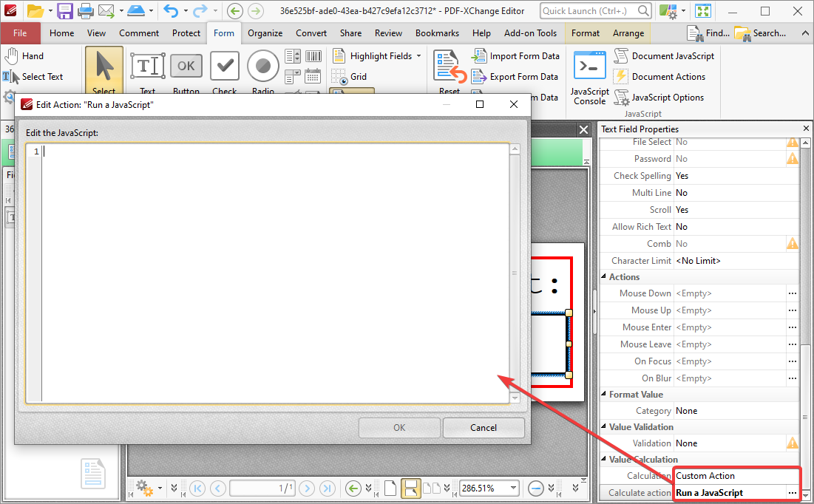Open the zoom level 286.51% combo box
The height and width of the screenshot is (504, 814).
(x=489, y=488)
